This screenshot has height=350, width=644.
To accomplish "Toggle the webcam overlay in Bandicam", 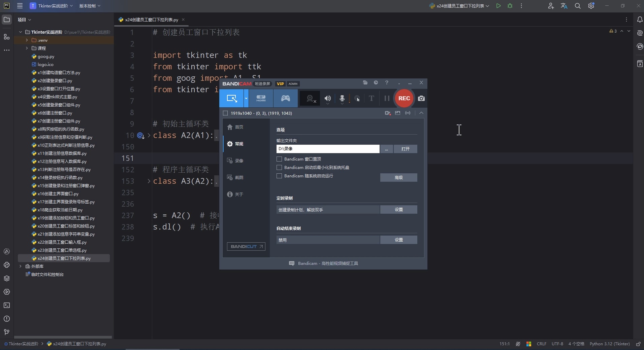I will tap(310, 98).
